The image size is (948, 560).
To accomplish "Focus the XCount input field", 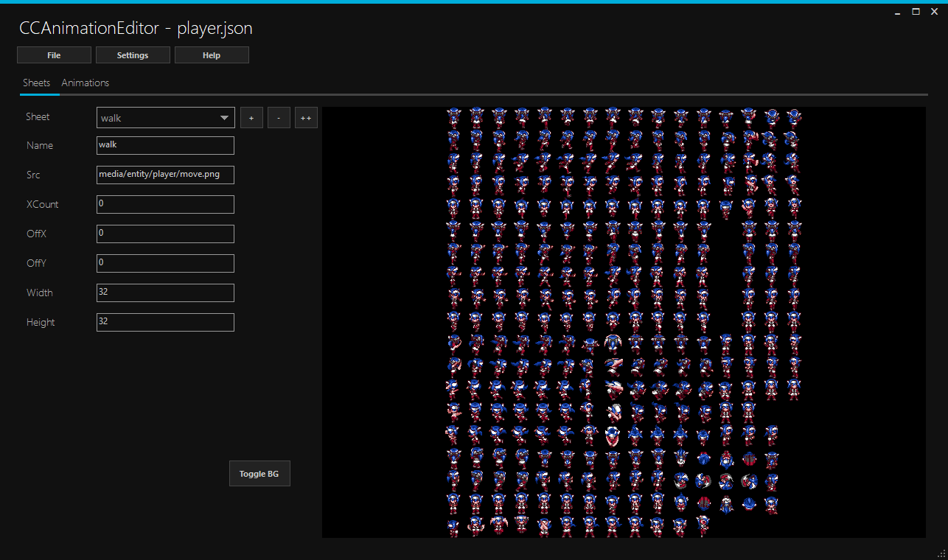I will pyautogui.click(x=165, y=204).
